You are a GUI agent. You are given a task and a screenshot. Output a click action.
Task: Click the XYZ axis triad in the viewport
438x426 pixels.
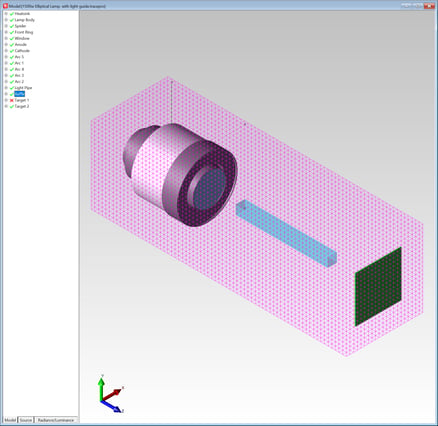[111, 395]
